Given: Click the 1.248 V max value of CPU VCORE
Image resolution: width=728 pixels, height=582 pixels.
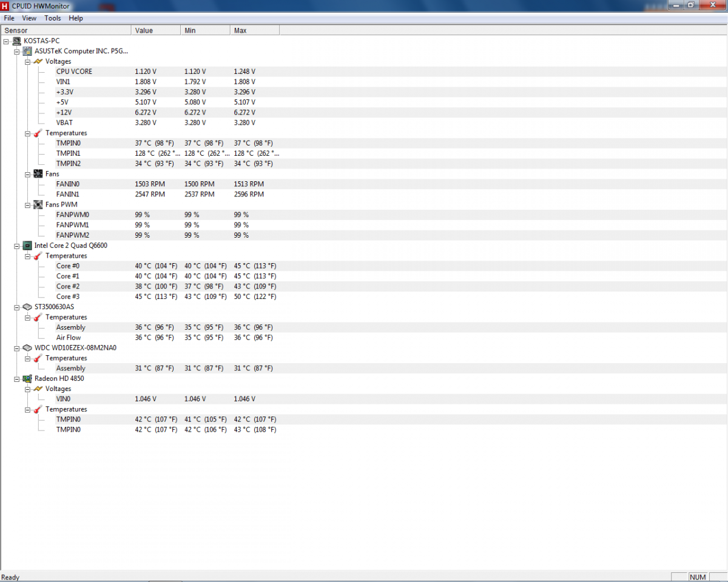Looking at the screenshot, I should (x=244, y=72).
